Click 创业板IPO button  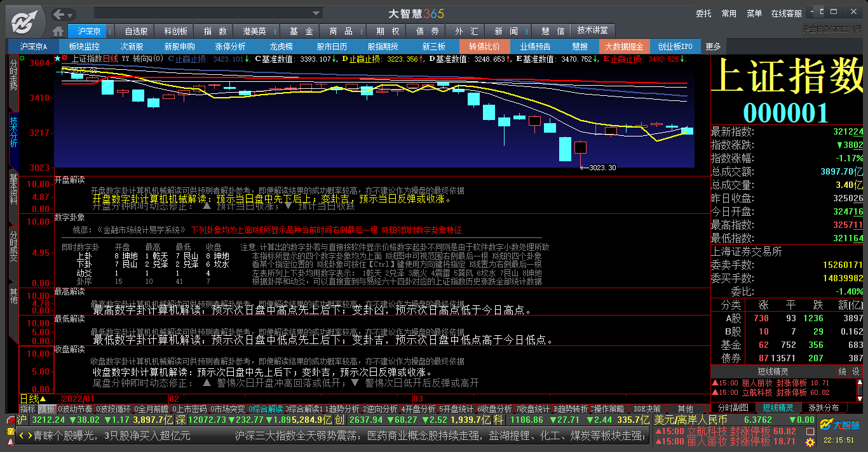click(x=675, y=46)
